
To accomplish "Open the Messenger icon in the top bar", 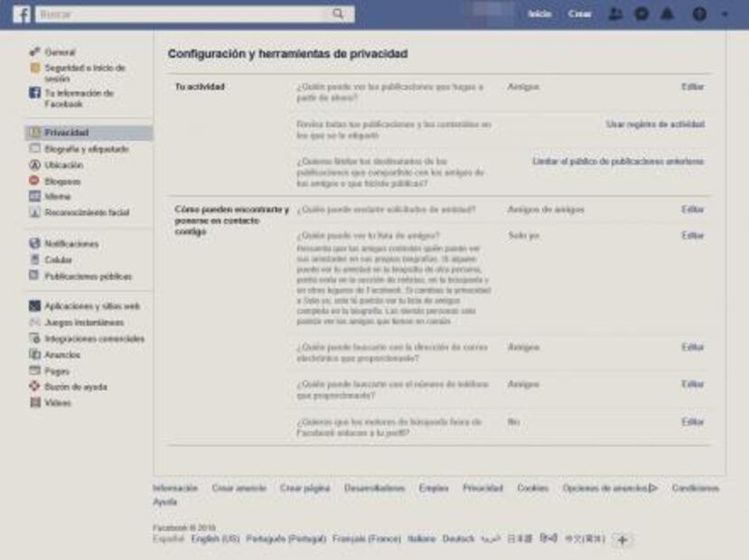I will tap(642, 13).
